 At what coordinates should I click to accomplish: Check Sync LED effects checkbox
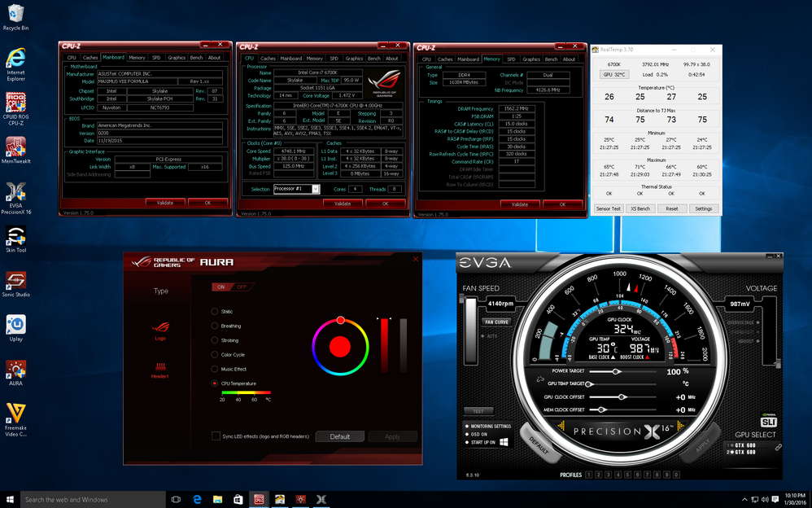(216, 436)
